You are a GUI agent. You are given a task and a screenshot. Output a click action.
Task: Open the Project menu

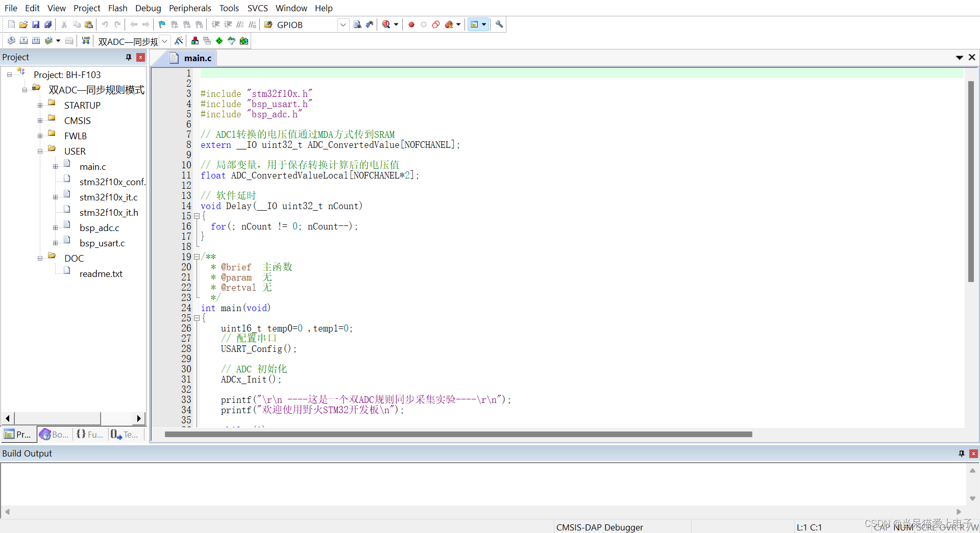[87, 8]
